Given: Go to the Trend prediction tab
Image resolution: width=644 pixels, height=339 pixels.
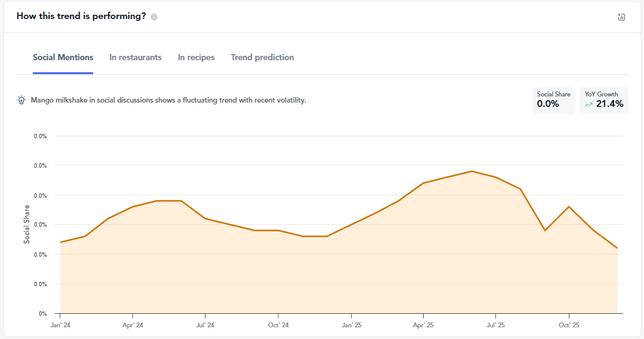Looking at the screenshot, I should pyautogui.click(x=263, y=58).
